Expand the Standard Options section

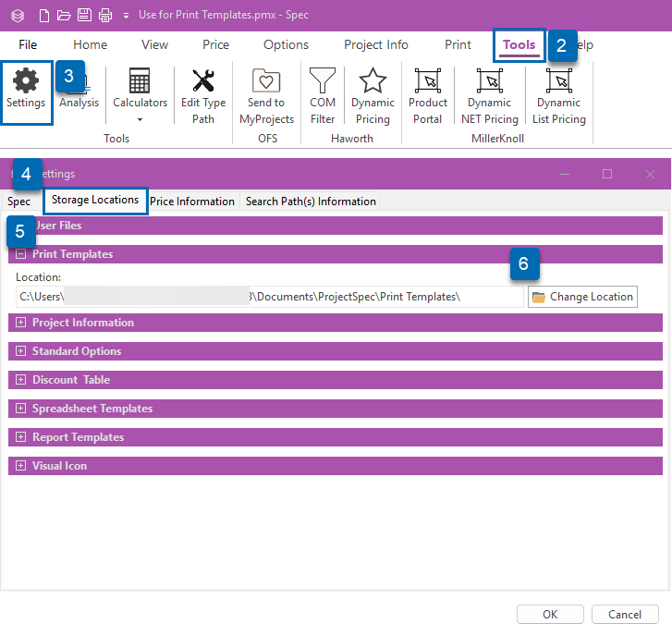[20, 351]
